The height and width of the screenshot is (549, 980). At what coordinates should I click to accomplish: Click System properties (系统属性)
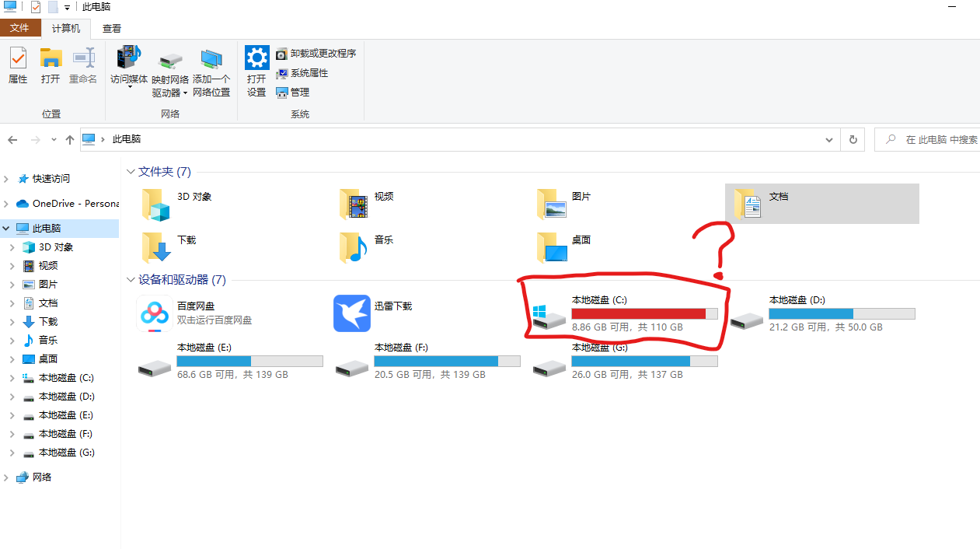click(302, 73)
